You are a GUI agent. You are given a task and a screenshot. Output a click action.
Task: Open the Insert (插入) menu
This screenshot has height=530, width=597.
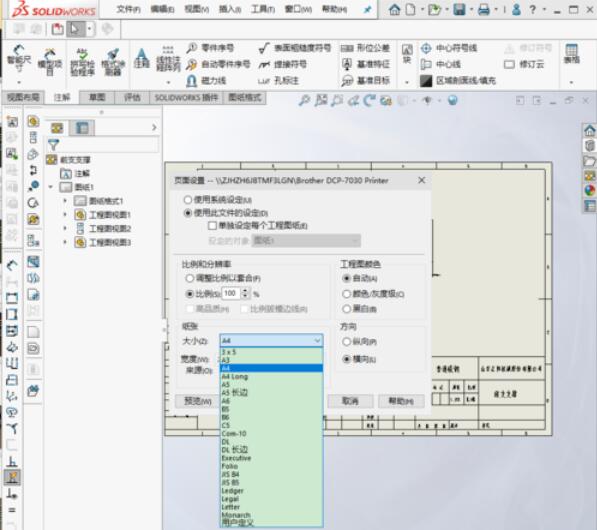tap(230, 9)
